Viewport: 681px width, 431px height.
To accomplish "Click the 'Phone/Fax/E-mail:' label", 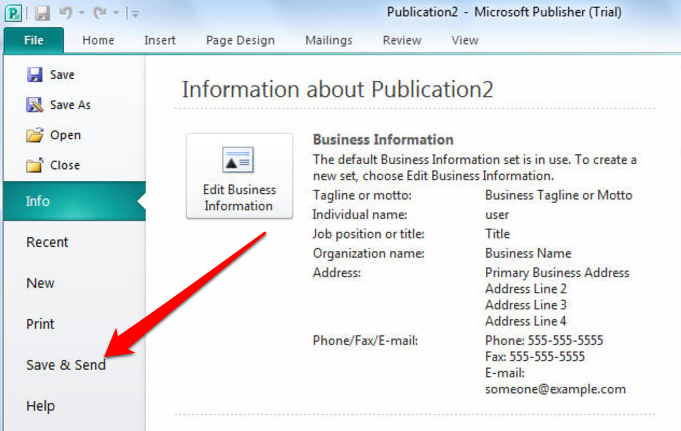I will tap(365, 340).
